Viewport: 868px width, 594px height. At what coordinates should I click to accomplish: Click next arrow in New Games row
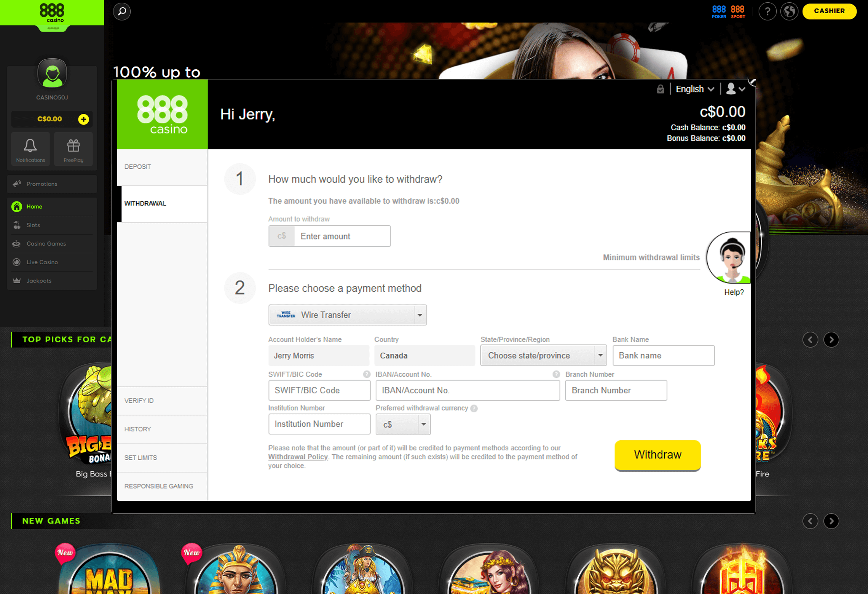[831, 521]
